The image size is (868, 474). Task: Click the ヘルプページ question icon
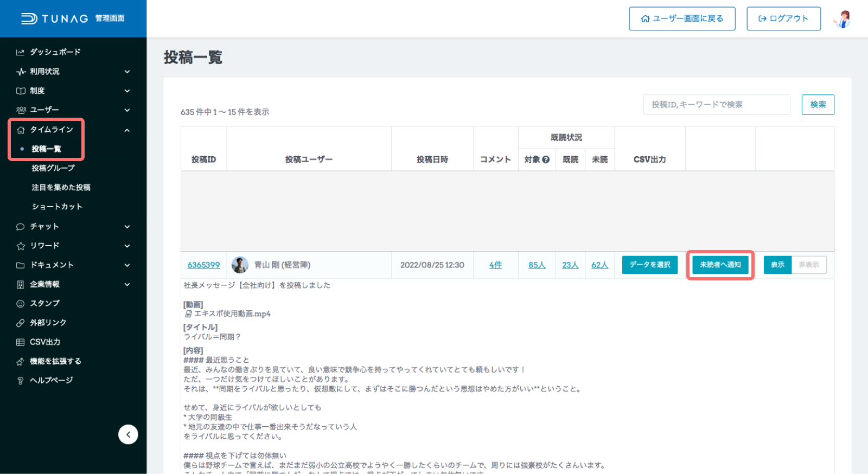point(21,381)
